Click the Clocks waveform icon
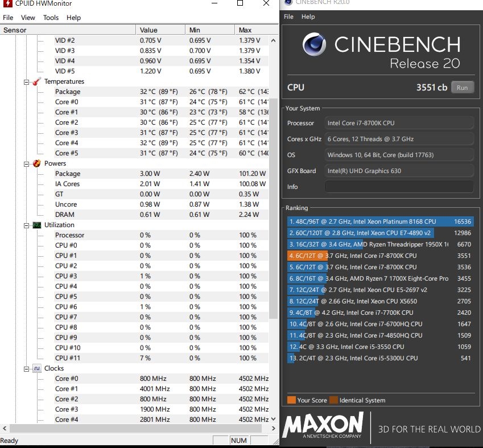Screen dimensions: 483x448 pos(36,368)
